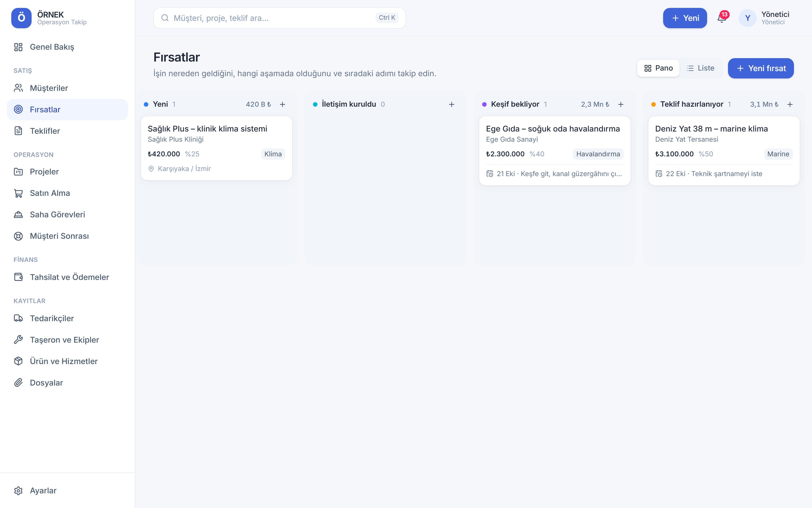Image resolution: width=812 pixels, height=508 pixels.
Task: Open Deniz Yat 38 m marine klima card
Action: pos(724,150)
